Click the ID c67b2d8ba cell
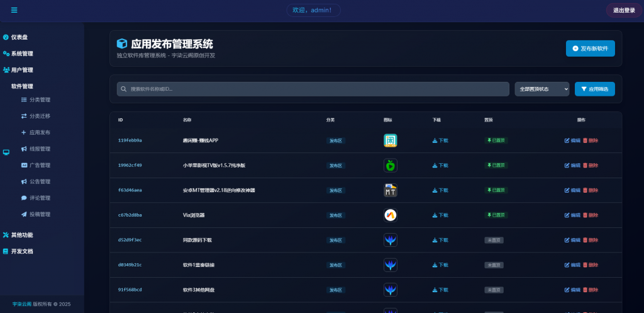Viewport: 644px width, 313px height. [130, 215]
